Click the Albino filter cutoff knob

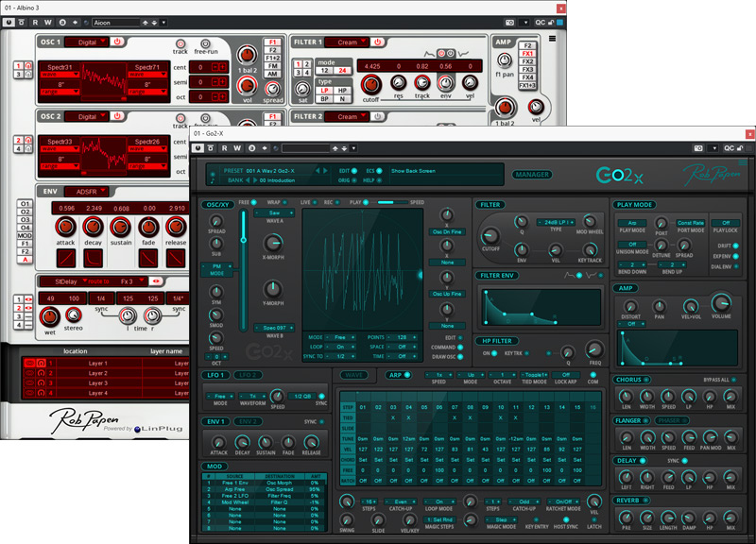pos(371,86)
